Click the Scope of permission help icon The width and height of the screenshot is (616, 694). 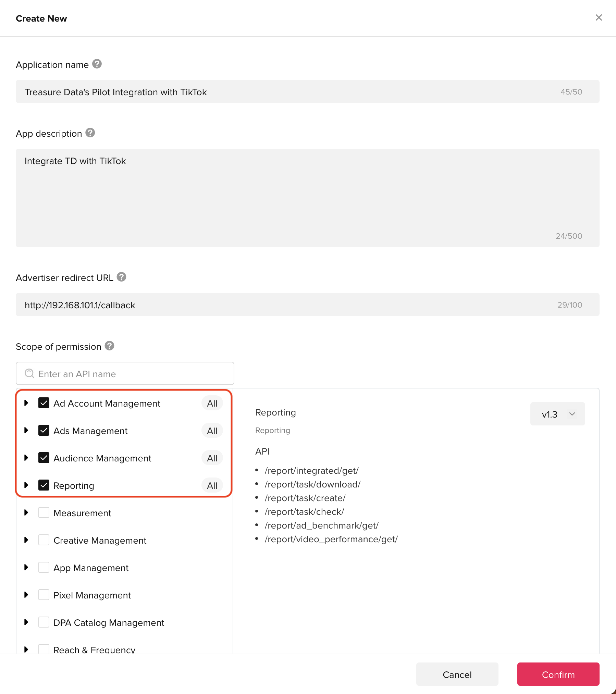pos(109,346)
